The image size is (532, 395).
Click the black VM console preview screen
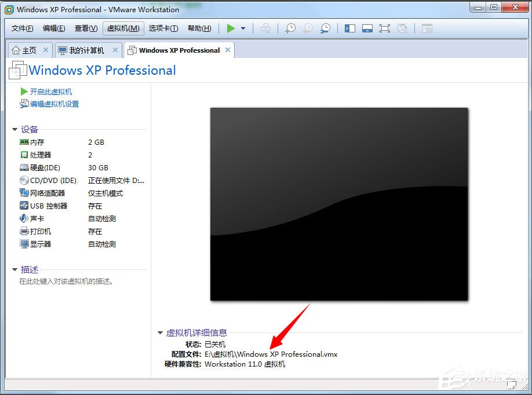pos(339,203)
